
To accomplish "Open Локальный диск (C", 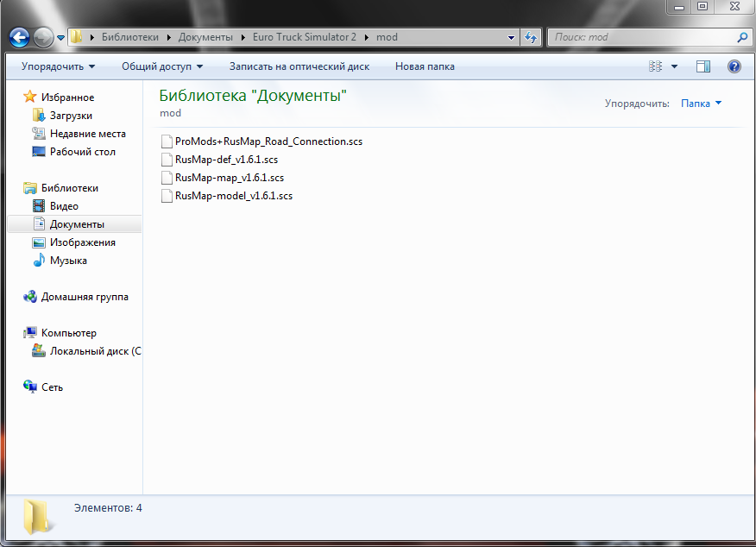I will (x=96, y=351).
